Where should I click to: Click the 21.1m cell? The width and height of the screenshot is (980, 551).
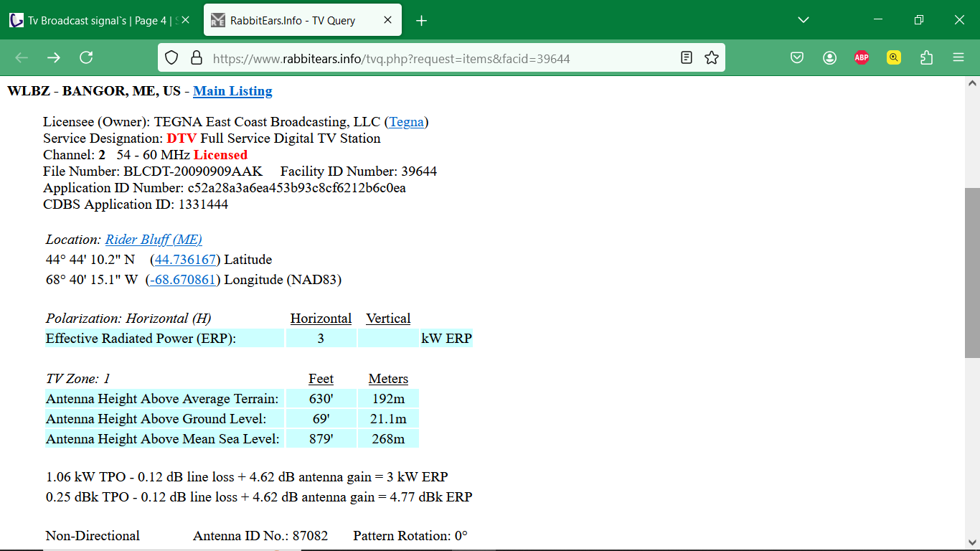coord(388,419)
